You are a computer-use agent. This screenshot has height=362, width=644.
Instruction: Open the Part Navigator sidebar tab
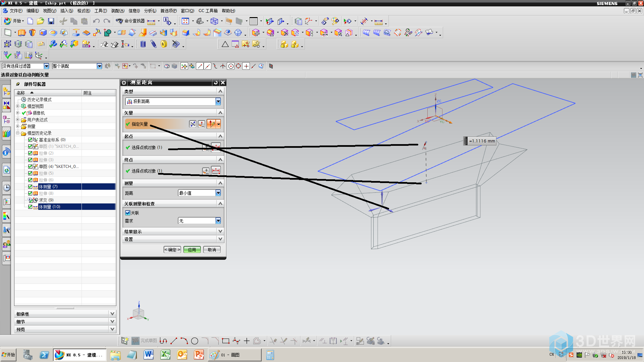point(6,120)
